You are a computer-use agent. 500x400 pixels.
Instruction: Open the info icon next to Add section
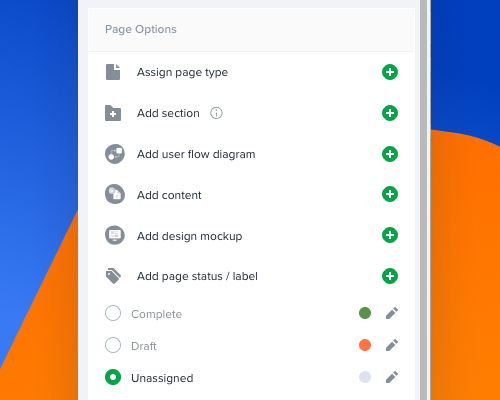coord(216,113)
